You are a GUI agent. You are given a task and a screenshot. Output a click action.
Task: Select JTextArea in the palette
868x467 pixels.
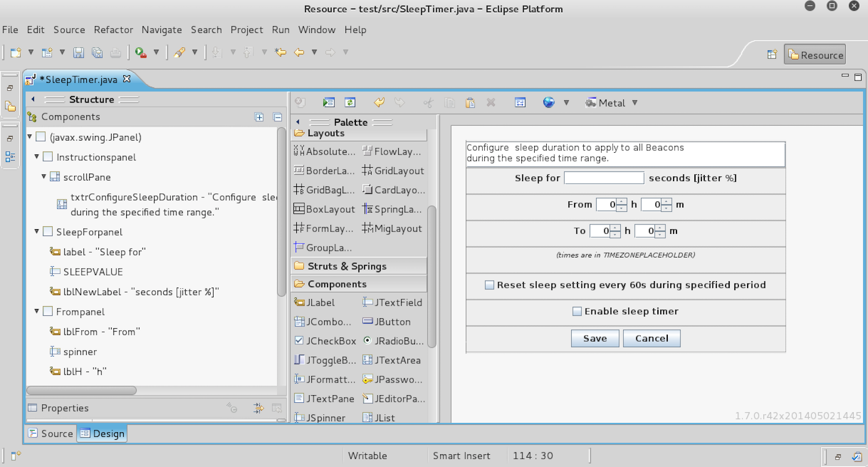pyautogui.click(x=391, y=360)
